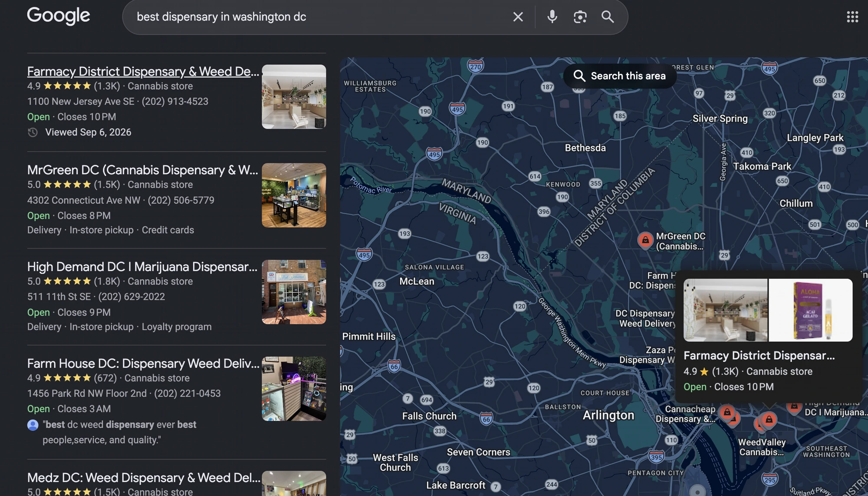Screen dimensions: 868x496
Task: View Farm House DC listing photo
Action: coord(294,389)
